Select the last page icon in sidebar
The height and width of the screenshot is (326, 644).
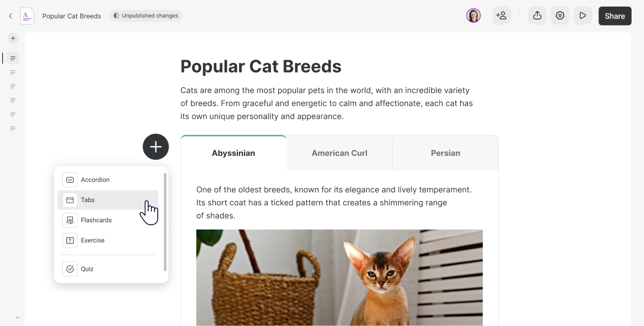pos(13,128)
